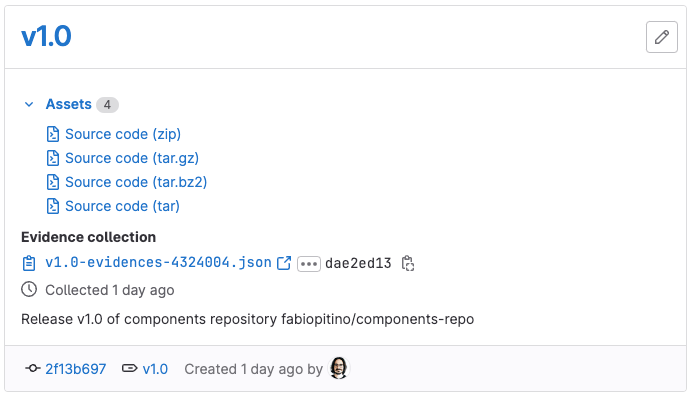Click the tar.bz2 file archive icon
This screenshot has height=398, width=693.
click(53, 182)
